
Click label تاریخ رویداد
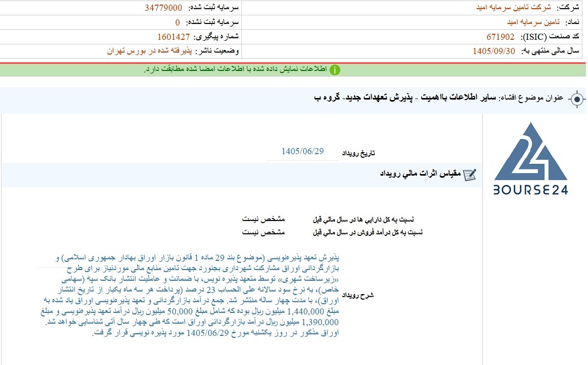pyautogui.click(x=358, y=153)
